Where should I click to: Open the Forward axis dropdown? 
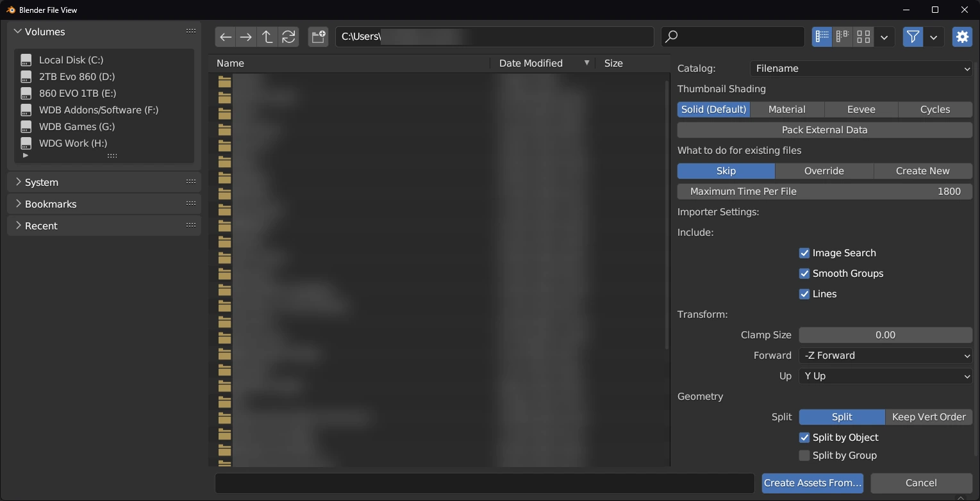885,356
